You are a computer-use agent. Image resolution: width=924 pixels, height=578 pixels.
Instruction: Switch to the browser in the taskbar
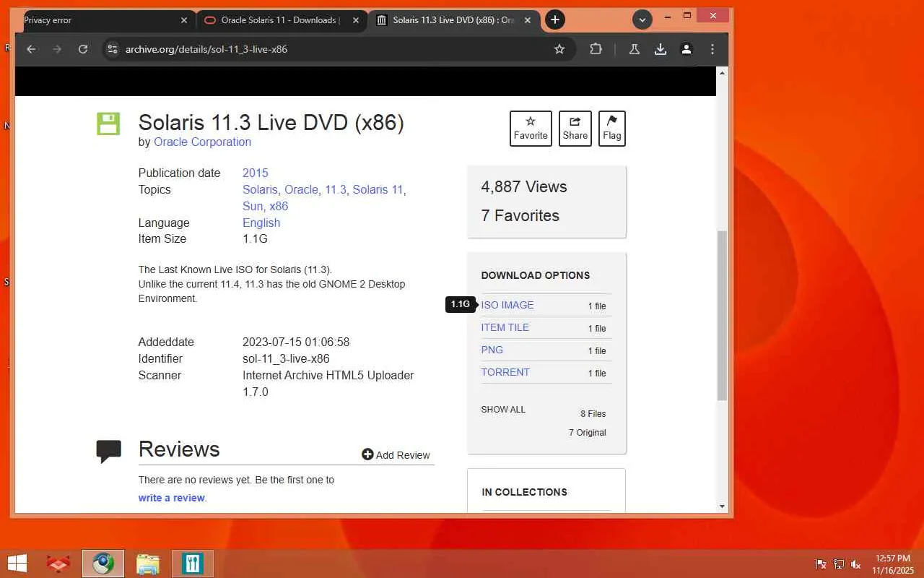[x=103, y=564]
